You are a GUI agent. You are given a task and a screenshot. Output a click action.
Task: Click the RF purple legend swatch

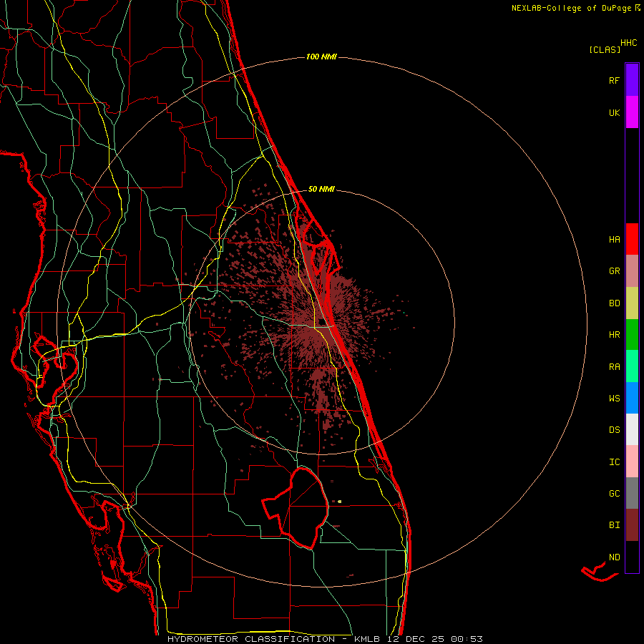[x=632, y=80]
